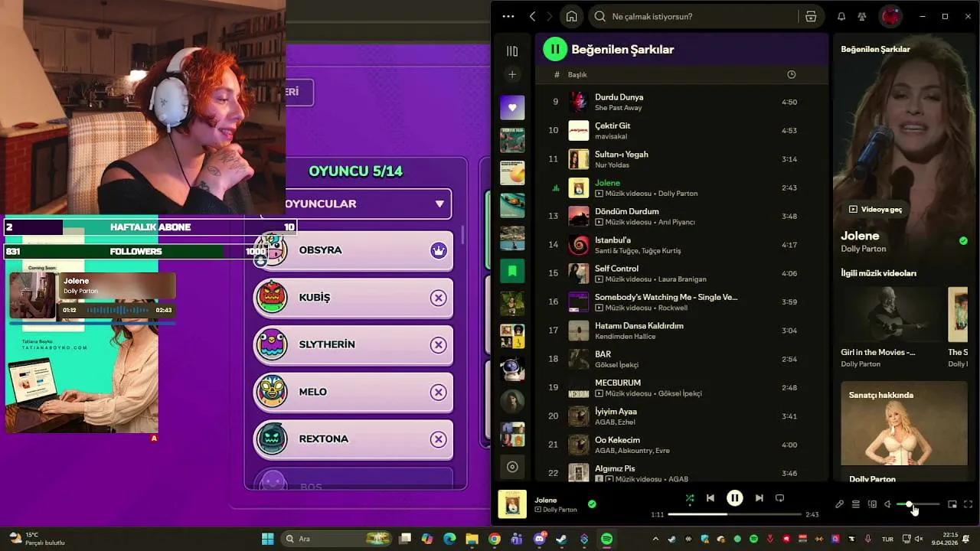Click the Jolene album cover in the player bar

pyautogui.click(x=512, y=504)
